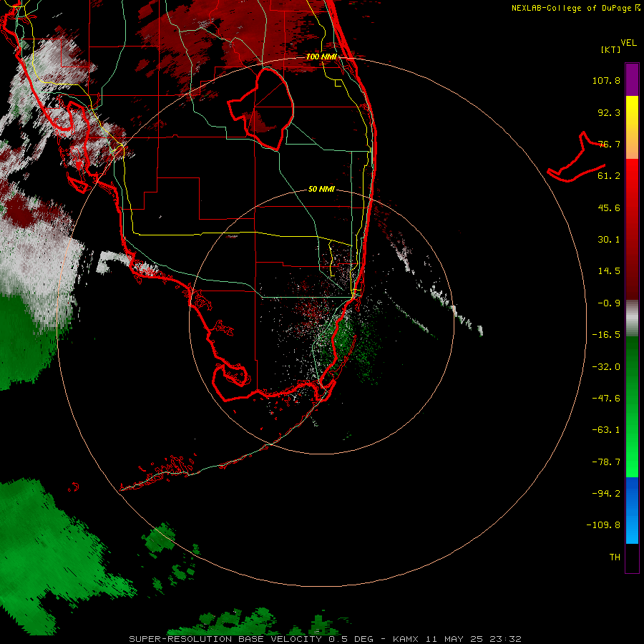Screen dimensions: 644x644
Task: Select the 45.6 velocity scale value
Action: 609,208
